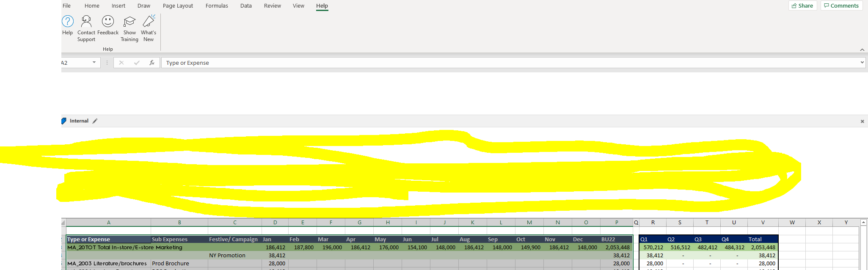Switch to the Formulas tab
The width and height of the screenshot is (868, 270).
click(217, 6)
